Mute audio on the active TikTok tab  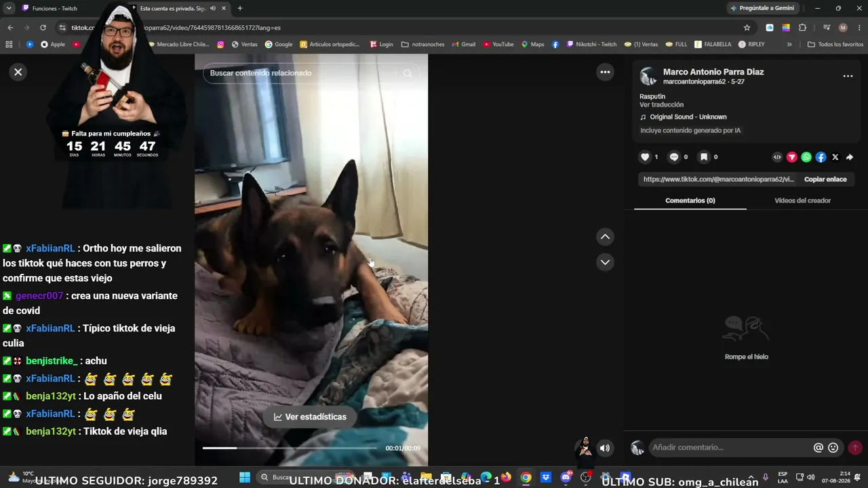coord(213,8)
